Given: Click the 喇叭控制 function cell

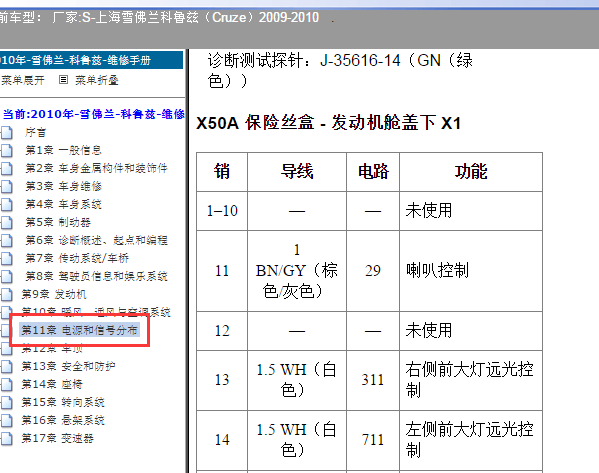Looking at the screenshot, I should coord(471,271).
